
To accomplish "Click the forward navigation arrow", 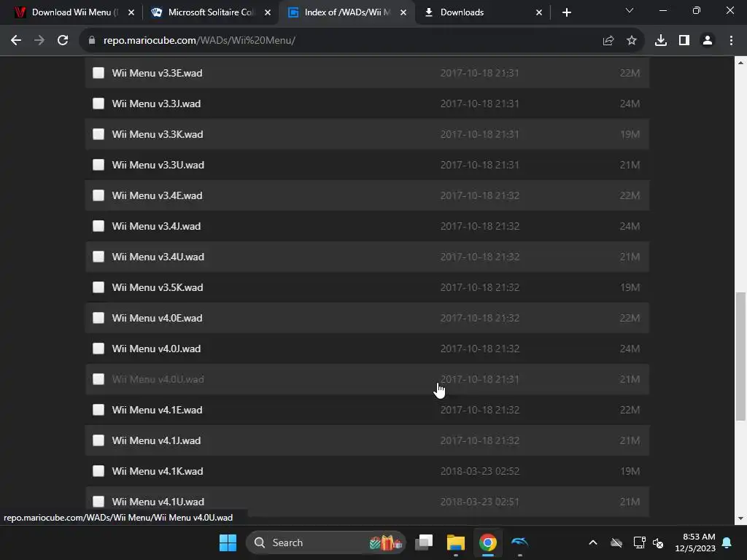I will pos(39,41).
